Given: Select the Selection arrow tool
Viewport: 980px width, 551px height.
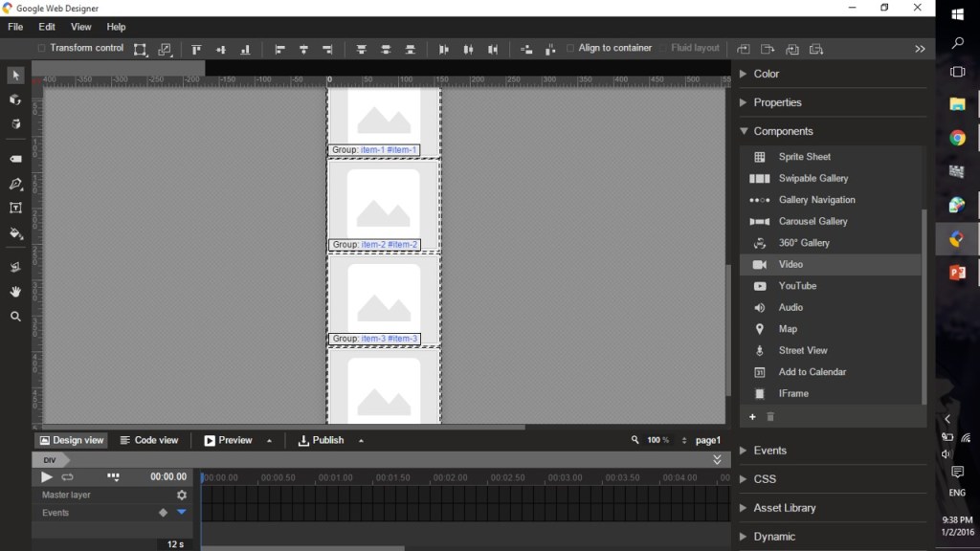Looking at the screenshot, I should 15,76.
